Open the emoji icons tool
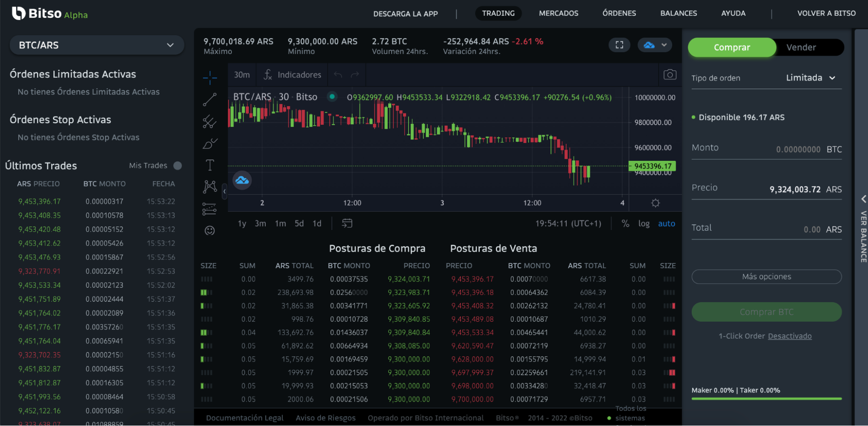 pos(210,230)
